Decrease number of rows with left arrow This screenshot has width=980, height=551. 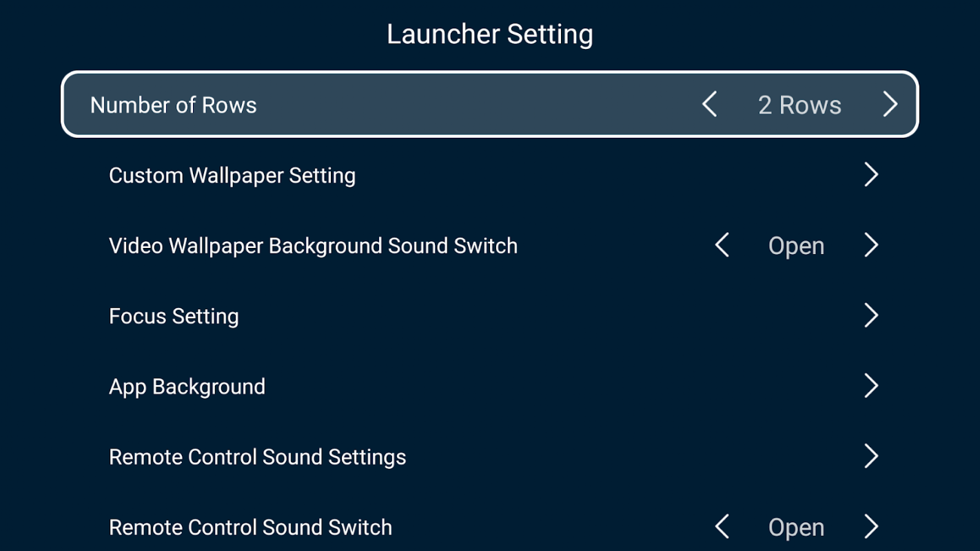[x=709, y=105]
